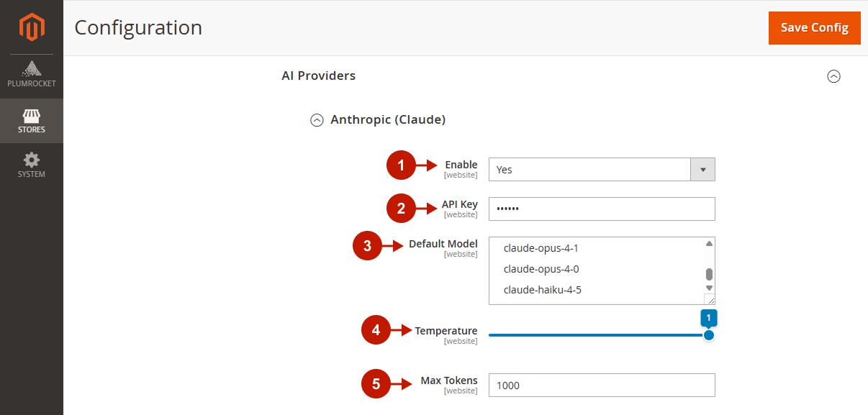Click the scroll-down arrow in the model list
The width and height of the screenshot is (868, 415).
[710, 286]
